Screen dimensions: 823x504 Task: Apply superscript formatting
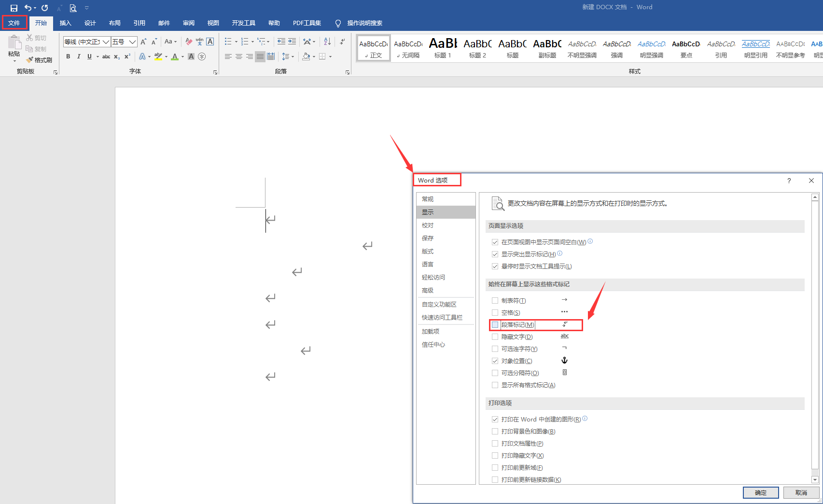pos(127,56)
